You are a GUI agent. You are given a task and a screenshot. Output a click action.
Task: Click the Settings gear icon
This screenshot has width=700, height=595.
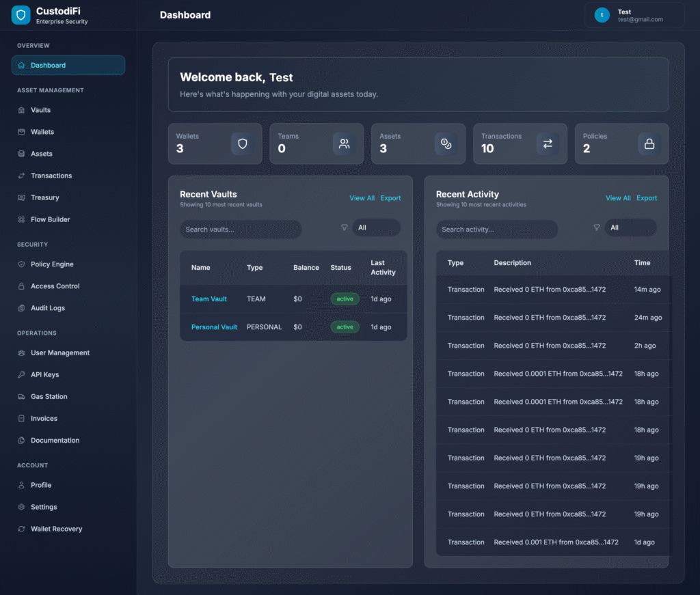point(21,507)
